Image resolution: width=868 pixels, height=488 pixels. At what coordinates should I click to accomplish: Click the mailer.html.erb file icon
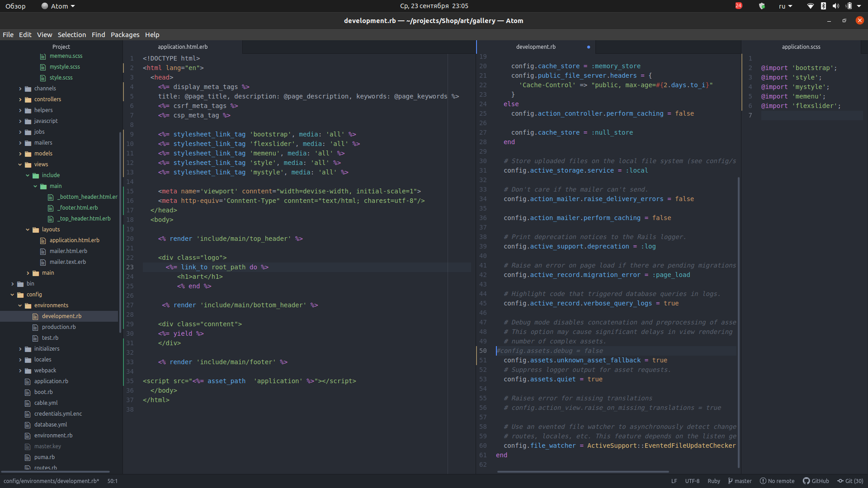pyautogui.click(x=43, y=251)
